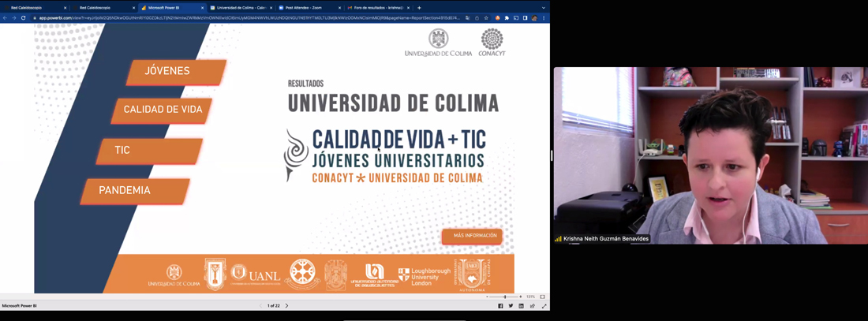This screenshot has width=868, height=321.
Task: Click zoom out minus button
Action: click(x=487, y=297)
